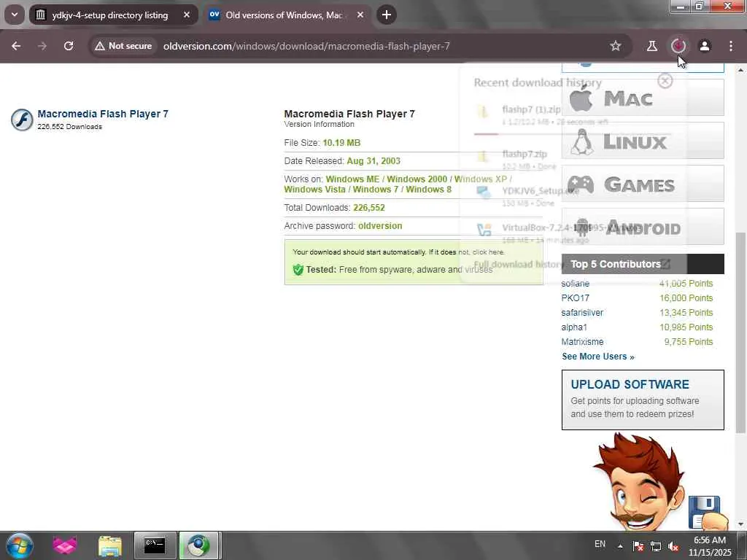Follow the Windows 2000 compatibility link
This screenshot has width=747, height=560.
click(417, 179)
